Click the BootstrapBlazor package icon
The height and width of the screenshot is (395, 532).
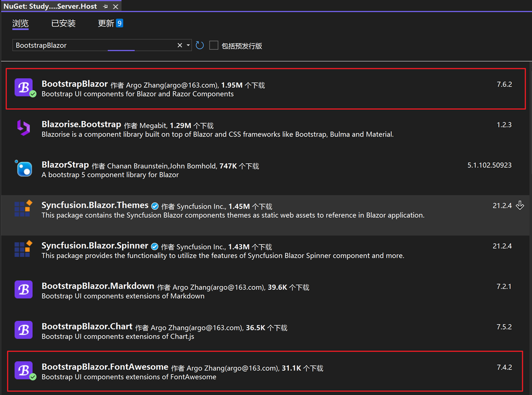click(x=24, y=87)
